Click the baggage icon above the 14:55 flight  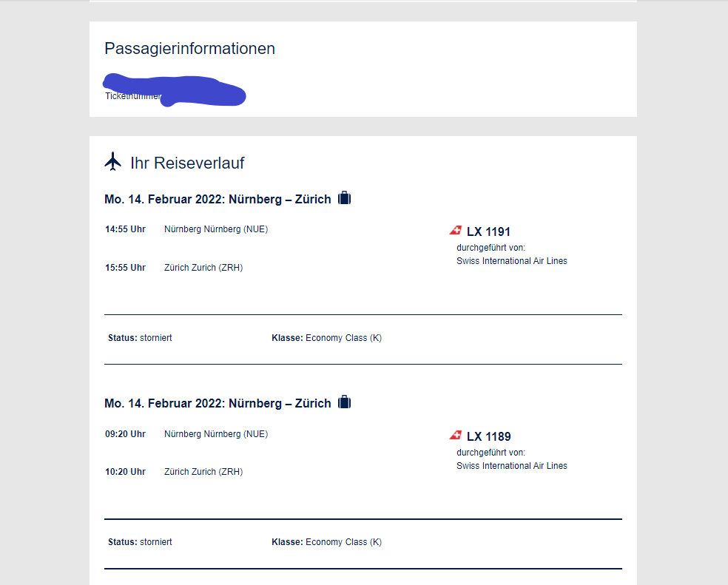[x=344, y=198]
